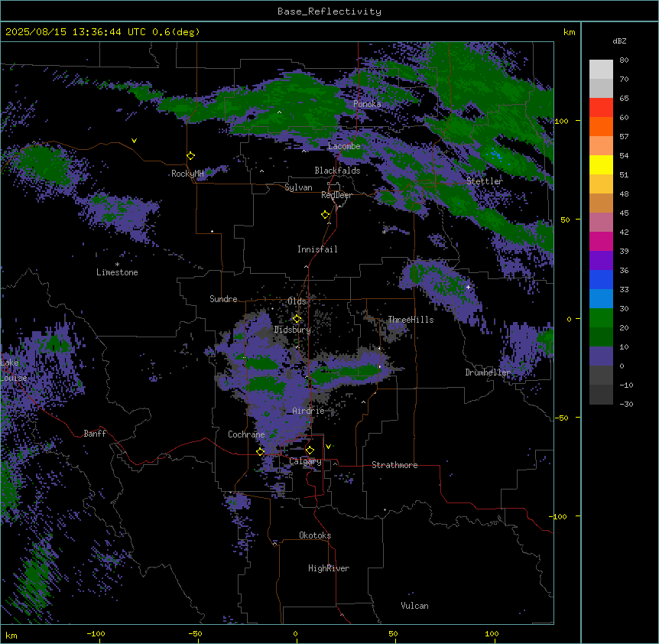
Task: Select the bright green 20-30 dBZ swatch
Action: point(601,318)
